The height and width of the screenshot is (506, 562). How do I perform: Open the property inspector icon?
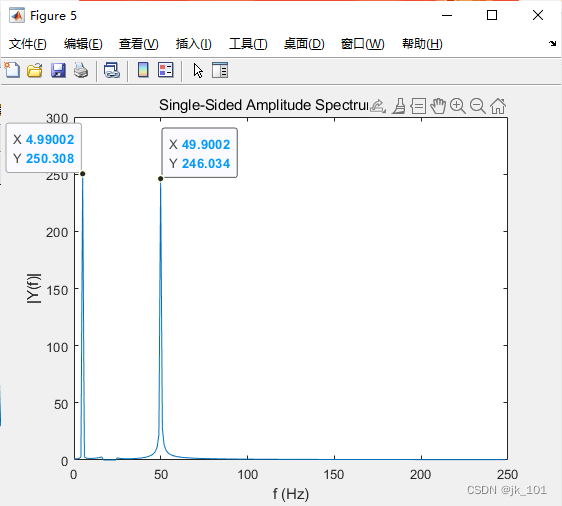[x=220, y=70]
